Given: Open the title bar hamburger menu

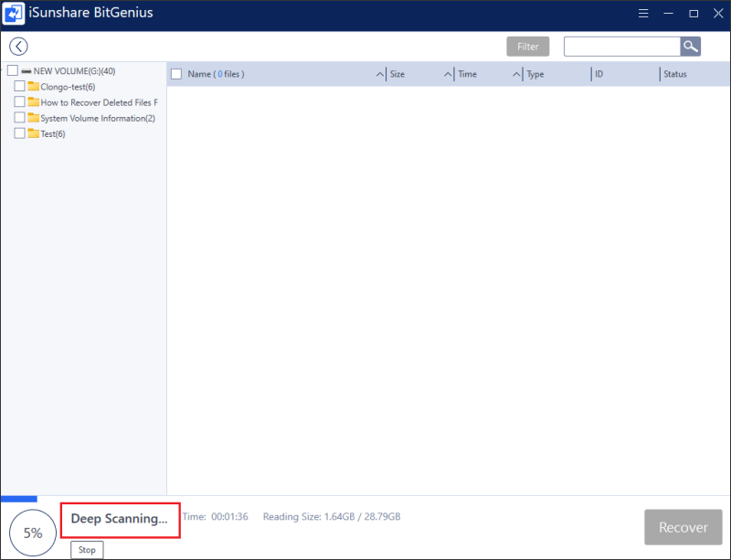Looking at the screenshot, I should pos(642,15).
